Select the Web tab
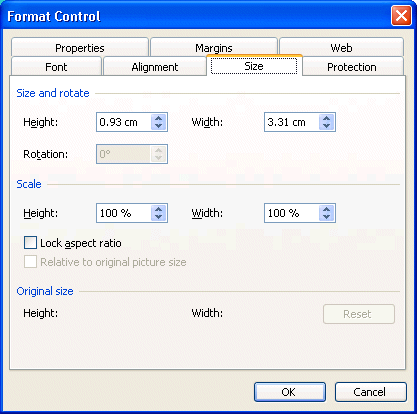The height and width of the screenshot is (414, 417). pyautogui.click(x=341, y=47)
